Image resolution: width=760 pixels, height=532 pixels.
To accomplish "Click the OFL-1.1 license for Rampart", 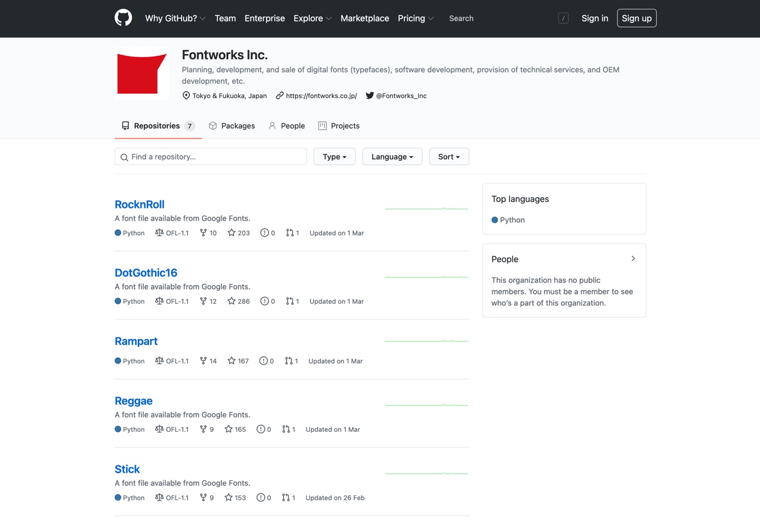I will coord(172,360).
